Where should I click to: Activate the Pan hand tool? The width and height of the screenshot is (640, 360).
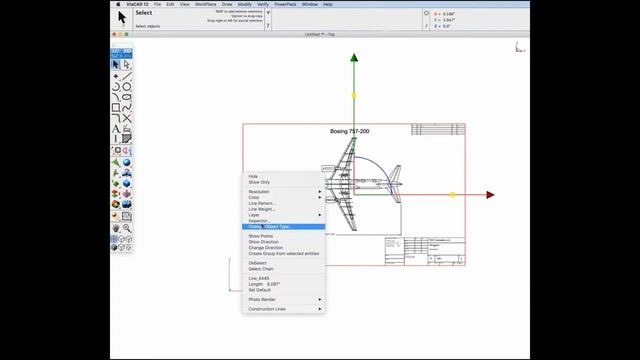point(116,228)
